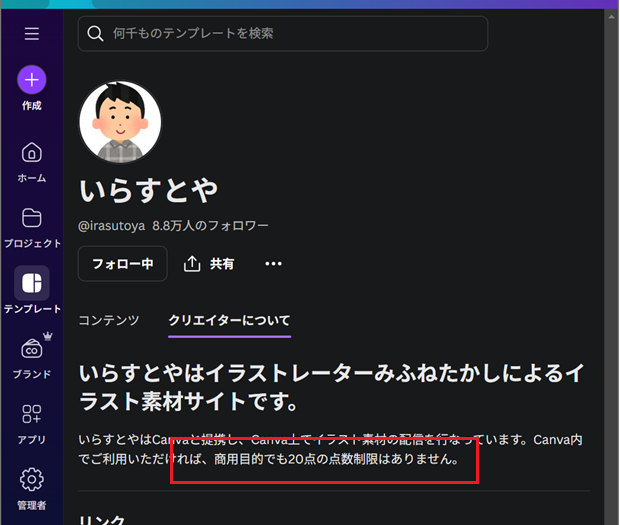Click the 8.8万人のフォロワー follower count
This screenshot has width=620, height=525.
pyautogui.click(x=210, y=226)
